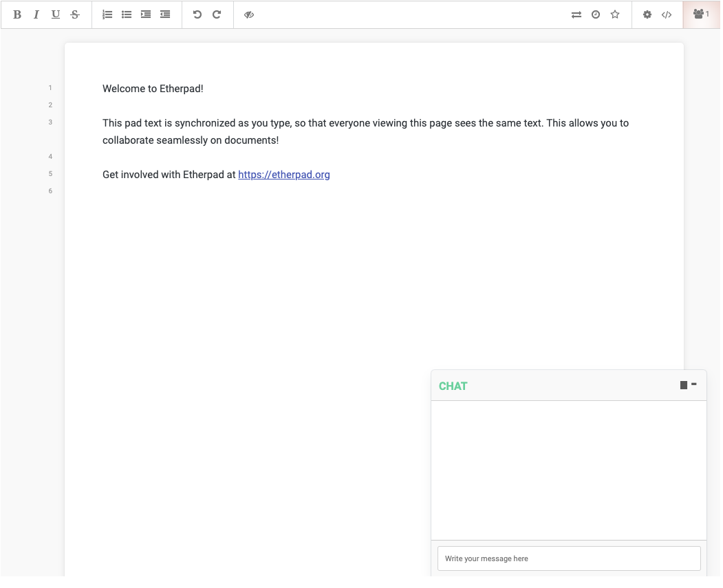
Task: Open the import/export arrows menu
Action: click(x=576, y=14)
